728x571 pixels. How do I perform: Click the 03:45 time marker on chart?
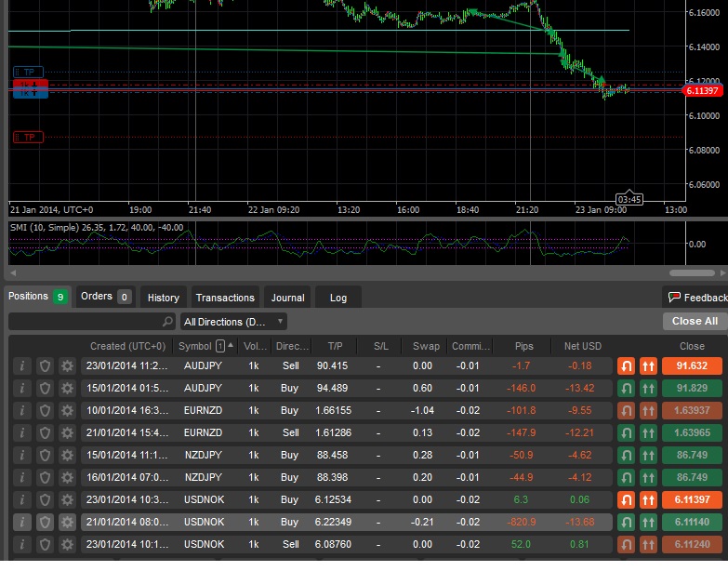(x=629, y=199)
